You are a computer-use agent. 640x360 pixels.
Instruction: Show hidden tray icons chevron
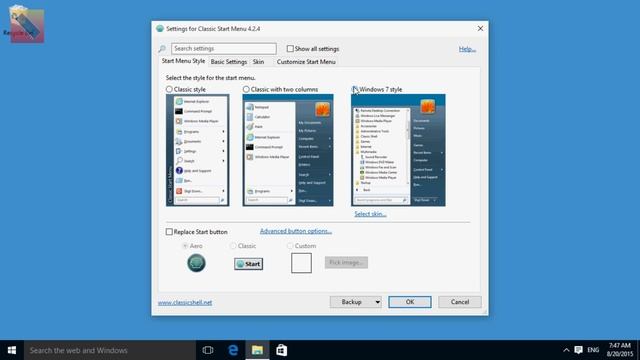[566, 350]
